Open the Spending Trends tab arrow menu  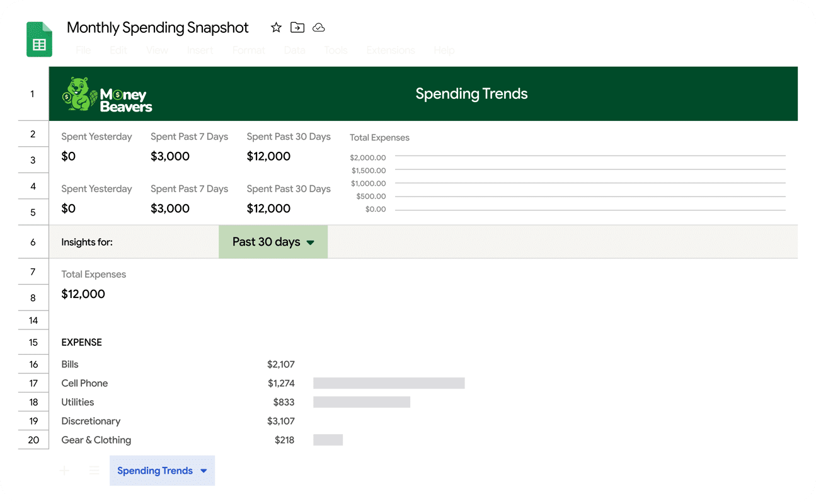point(204,471)
